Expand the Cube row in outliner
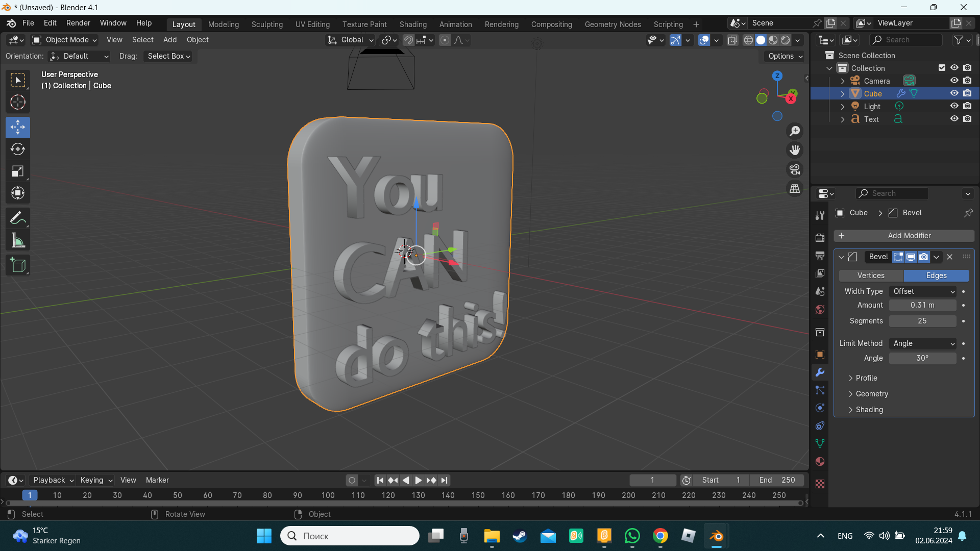This screenshot has height=551, width=980. point(843,94)
